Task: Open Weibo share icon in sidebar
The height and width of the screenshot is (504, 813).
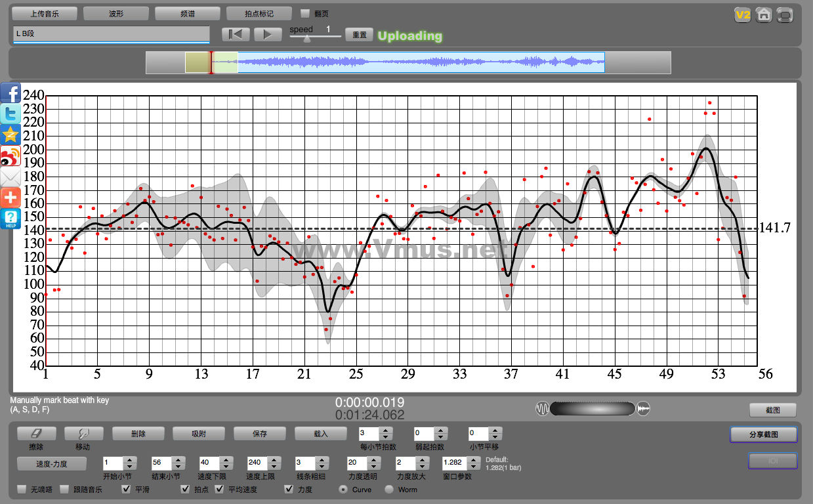Action: coord(10,156)
